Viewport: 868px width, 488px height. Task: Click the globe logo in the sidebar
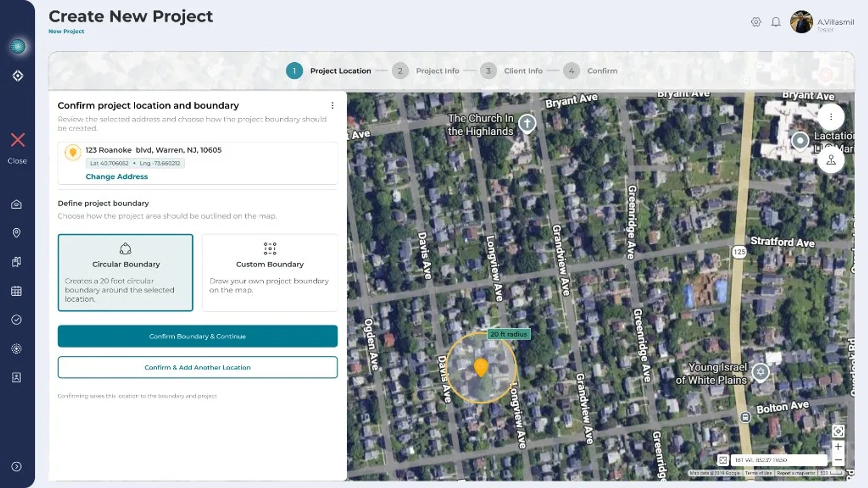click(x=17, y=46)
